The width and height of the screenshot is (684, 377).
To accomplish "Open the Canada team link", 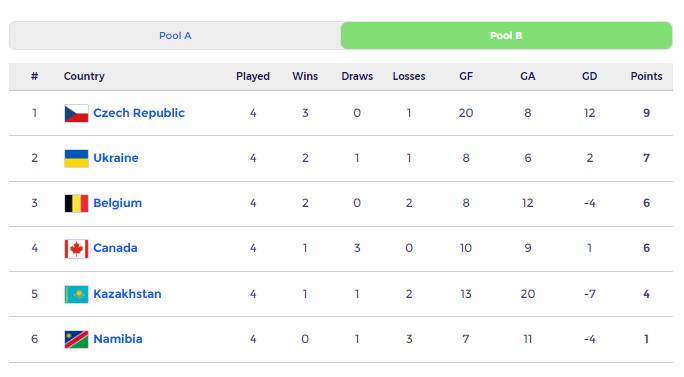I will [x=116, y=248].
